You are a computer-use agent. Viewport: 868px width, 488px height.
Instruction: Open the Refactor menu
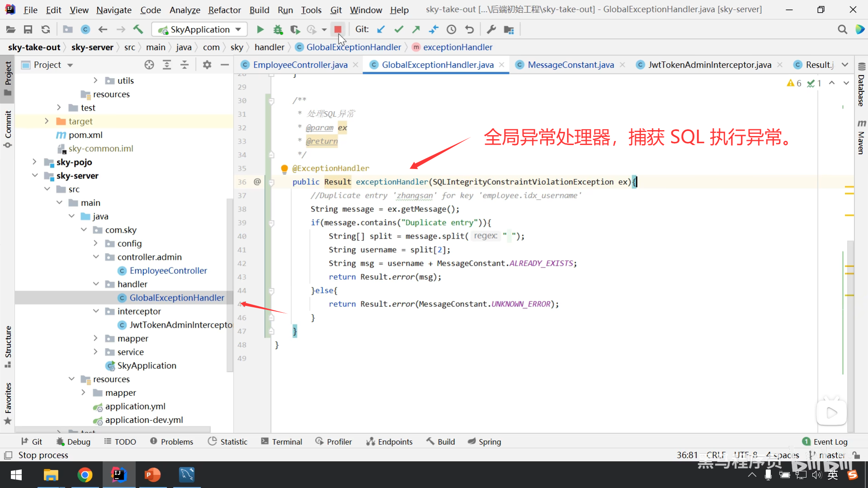point(224,9)
